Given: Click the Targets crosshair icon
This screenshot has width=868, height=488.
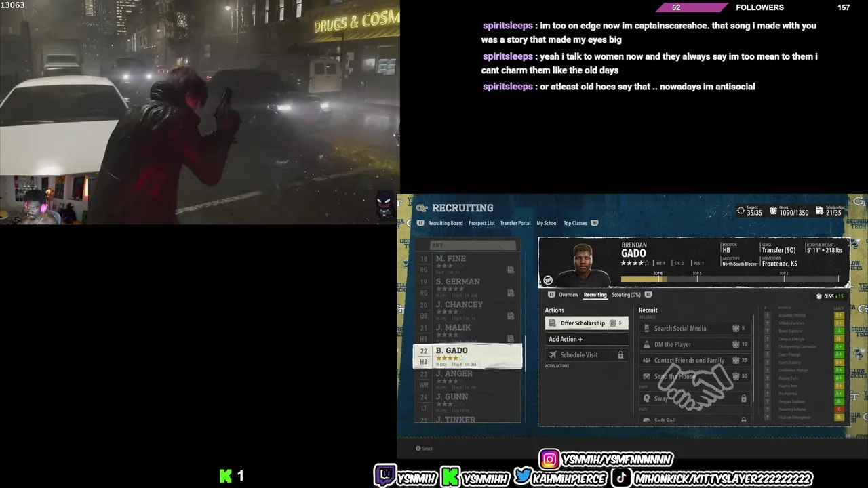Looking at the screenshot, I should 741,211.
